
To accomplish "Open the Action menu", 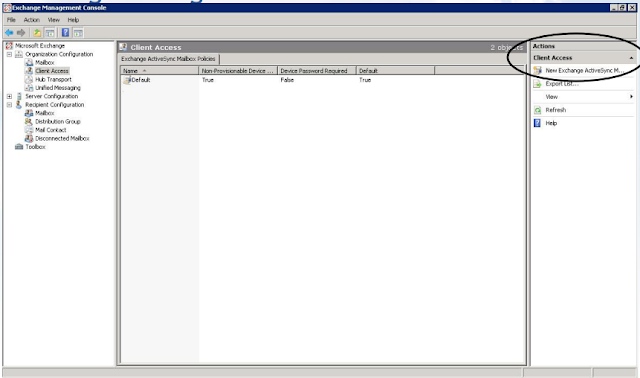I will (31, 20).
